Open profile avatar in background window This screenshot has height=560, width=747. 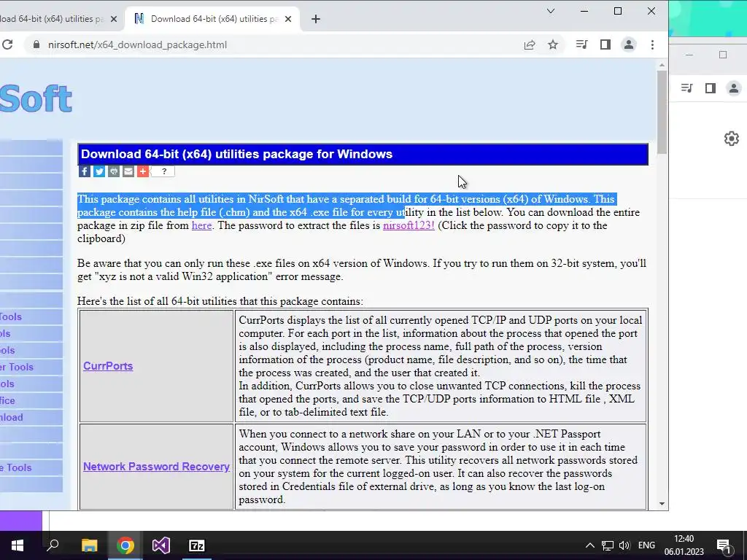734,88
